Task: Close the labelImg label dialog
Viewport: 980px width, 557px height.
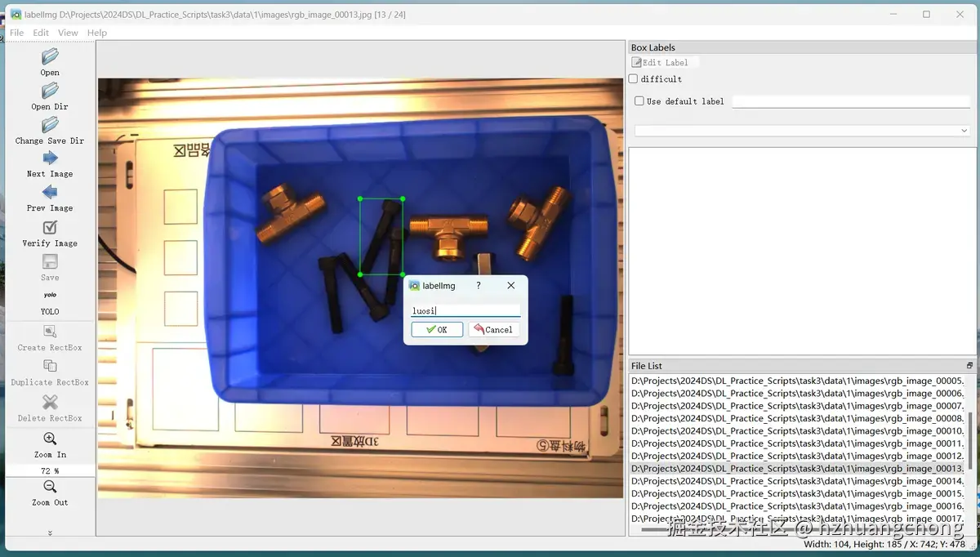Action: point(511,286)
